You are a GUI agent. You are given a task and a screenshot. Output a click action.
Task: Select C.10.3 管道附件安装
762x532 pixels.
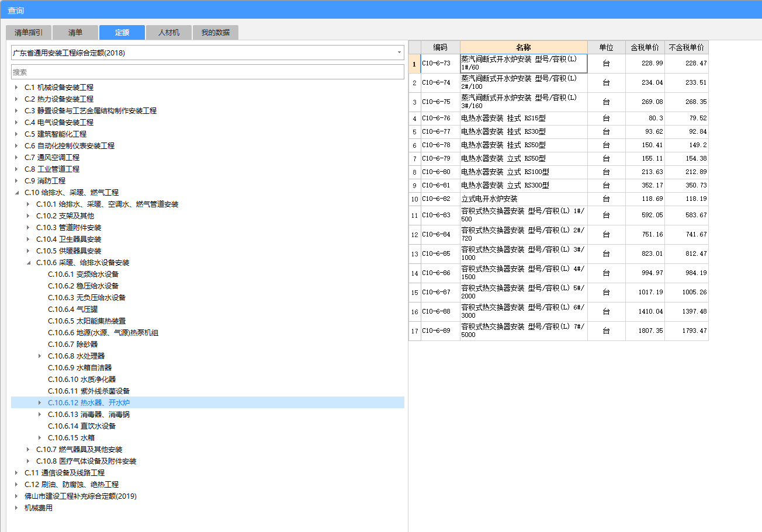[x=68, y=228]
